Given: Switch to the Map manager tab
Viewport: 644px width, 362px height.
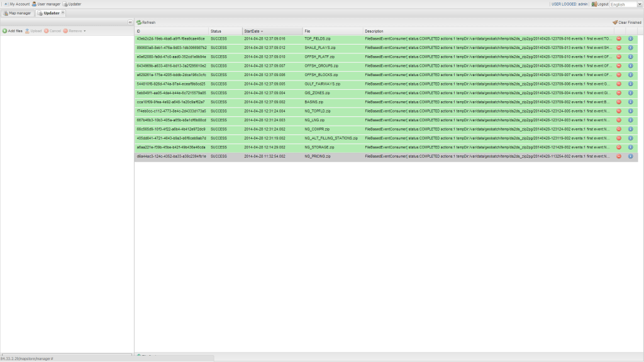Looking at the screenshot, I should [x=17, y=13].
